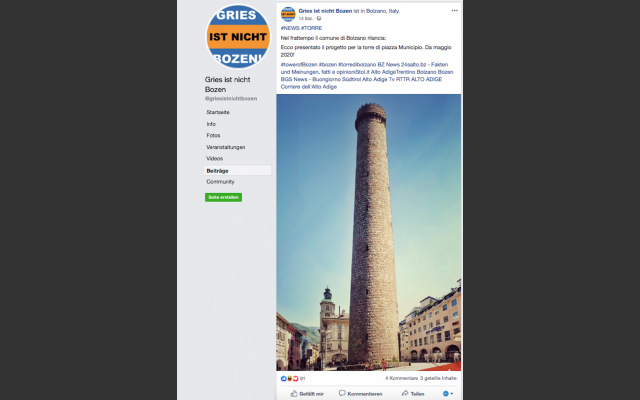The image size is (640, 400).
Task: Click the post audience icon next to the date
Action: [319, 19]
